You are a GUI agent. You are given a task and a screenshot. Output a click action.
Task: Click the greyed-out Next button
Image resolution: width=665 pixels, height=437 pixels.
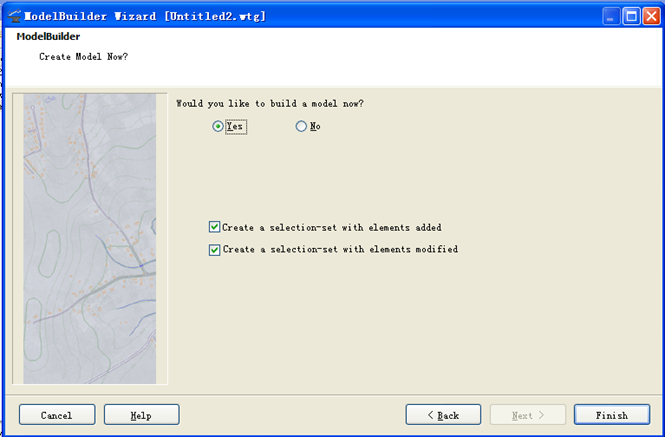527,415
